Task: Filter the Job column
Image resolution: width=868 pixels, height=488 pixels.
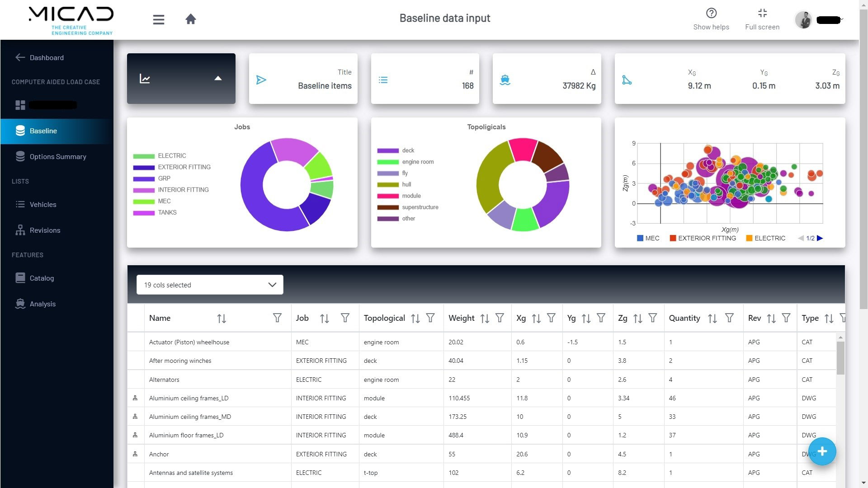Action: point(345,318)
